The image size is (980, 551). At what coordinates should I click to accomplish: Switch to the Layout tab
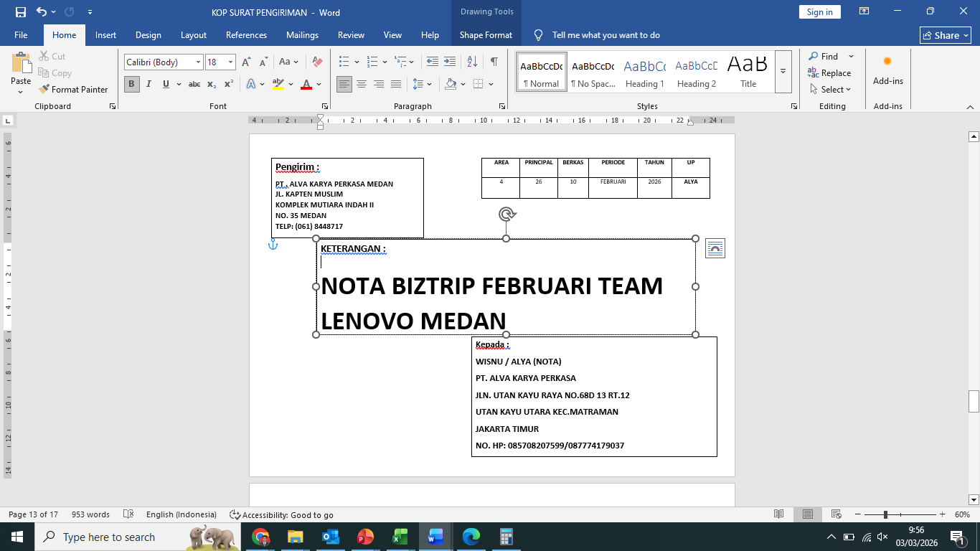tap(193, 35)
